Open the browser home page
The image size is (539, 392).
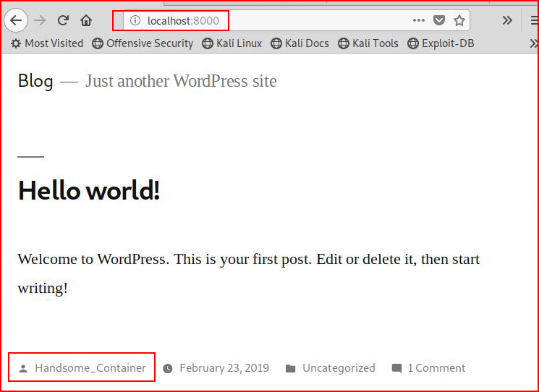[x=86, y=21]
